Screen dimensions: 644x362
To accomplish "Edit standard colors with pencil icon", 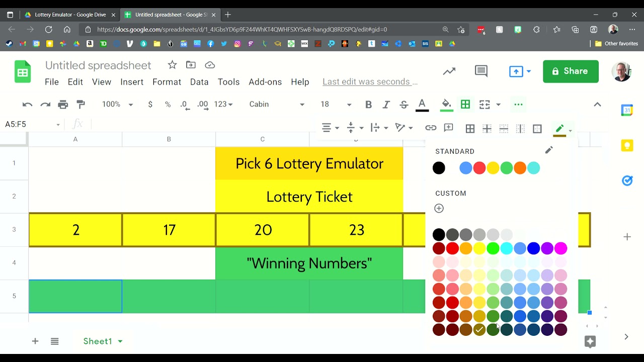I will click(549, 150).
